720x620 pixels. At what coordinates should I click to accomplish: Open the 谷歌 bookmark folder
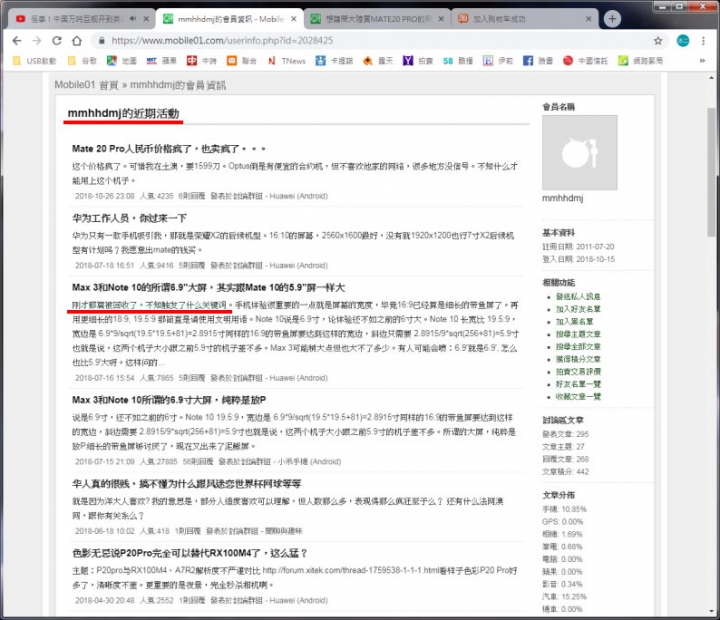pos(82,61)
